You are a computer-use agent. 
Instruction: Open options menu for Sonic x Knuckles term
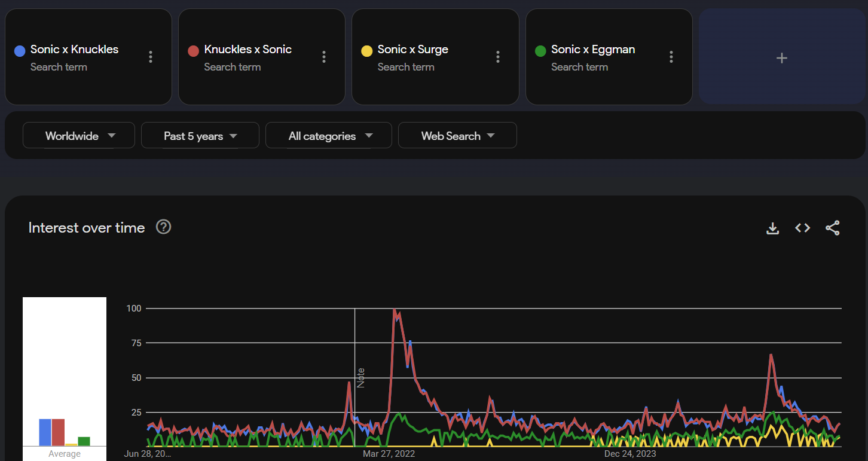point(151,57)
